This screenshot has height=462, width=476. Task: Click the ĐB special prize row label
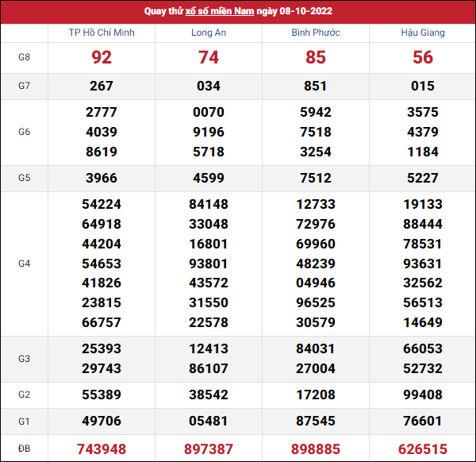[24, 449]
